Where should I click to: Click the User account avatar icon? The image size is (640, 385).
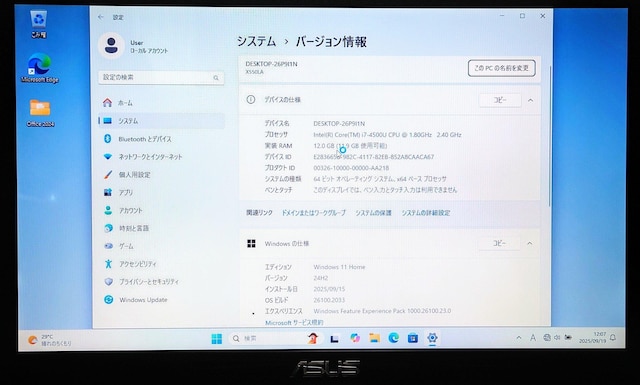(x=111, y=46)
